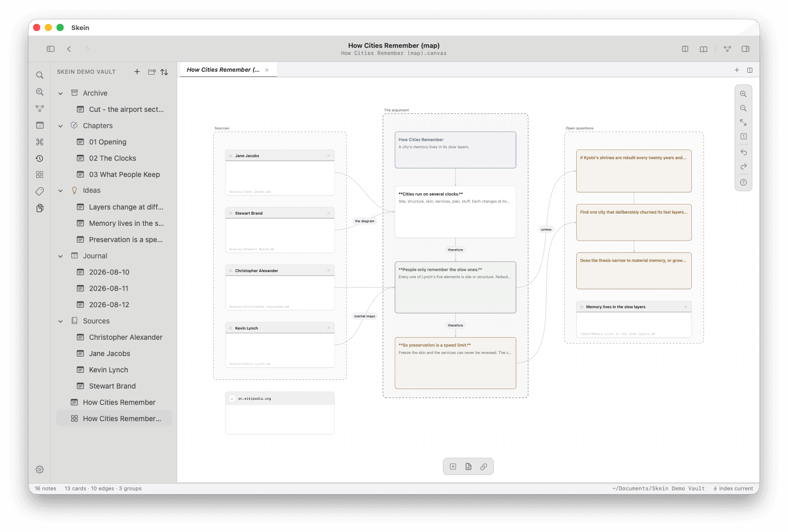Open journal entry 2026-08-11
The width and height of the screenshot is (788, 532).
[114, 288]
